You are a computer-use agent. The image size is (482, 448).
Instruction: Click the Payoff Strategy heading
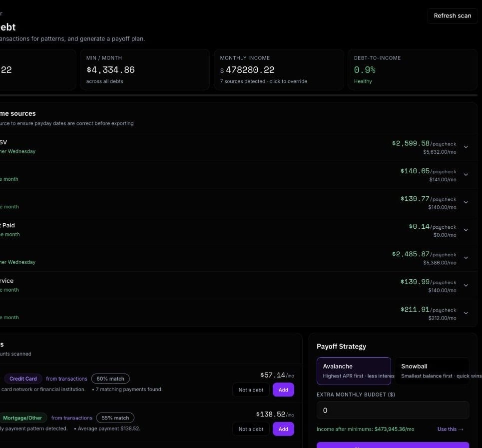341,347
